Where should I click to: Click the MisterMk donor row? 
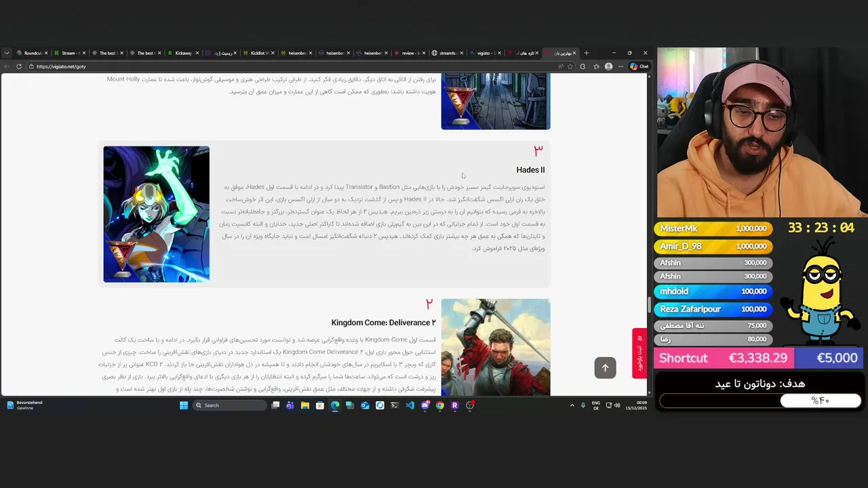tap(713, 228)
